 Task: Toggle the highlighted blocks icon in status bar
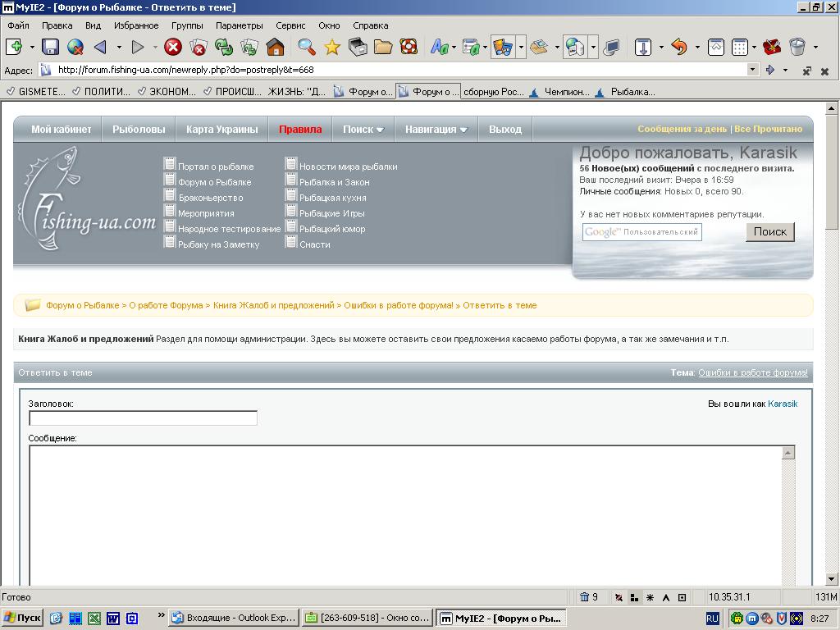pyautogui.click(x=634, y=597)
